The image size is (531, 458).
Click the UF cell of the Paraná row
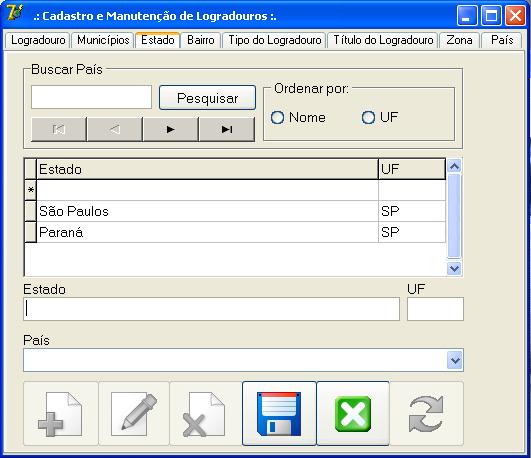point(412,232)
